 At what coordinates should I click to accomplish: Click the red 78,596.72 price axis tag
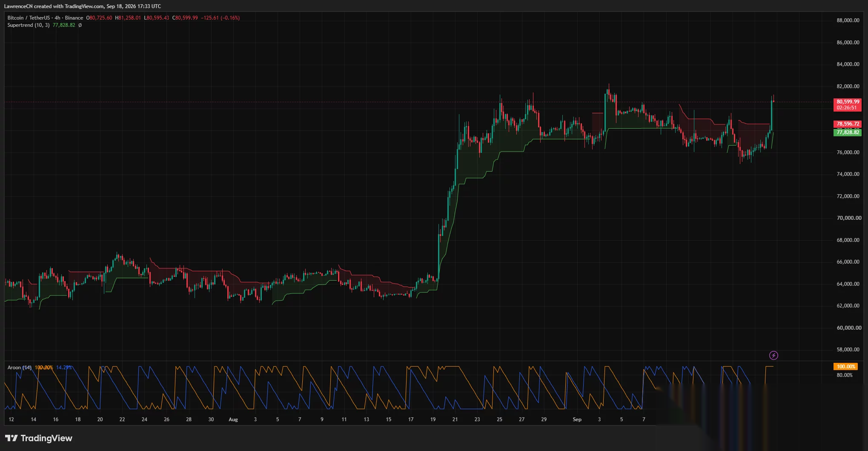[x=848, y=124]
